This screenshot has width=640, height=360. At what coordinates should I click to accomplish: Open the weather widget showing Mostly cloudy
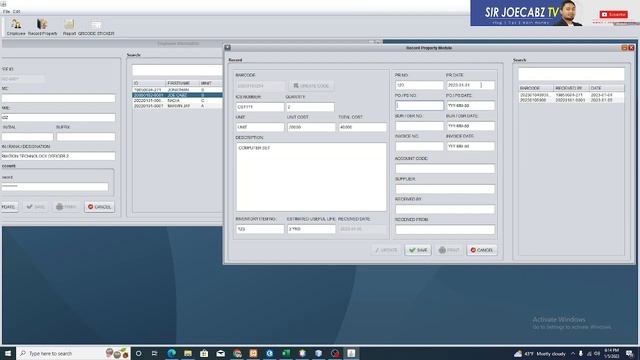[540, 353]
